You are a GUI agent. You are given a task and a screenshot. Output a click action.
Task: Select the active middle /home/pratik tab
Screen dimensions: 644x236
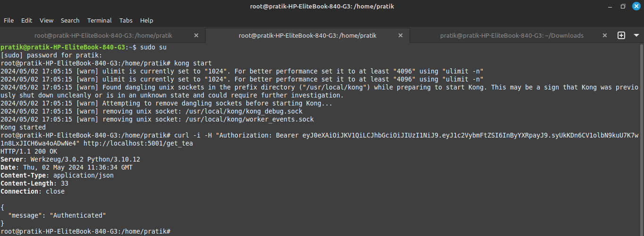point(308,35)
